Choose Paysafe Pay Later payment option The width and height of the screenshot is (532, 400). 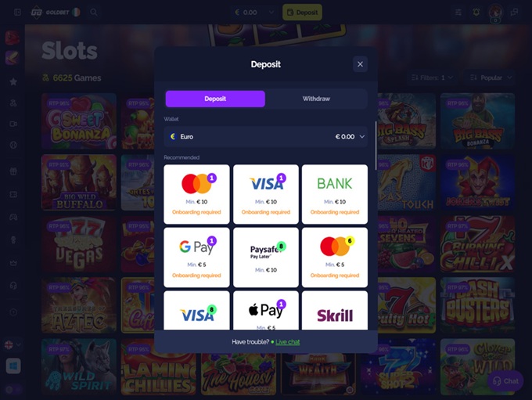(266, 258)
